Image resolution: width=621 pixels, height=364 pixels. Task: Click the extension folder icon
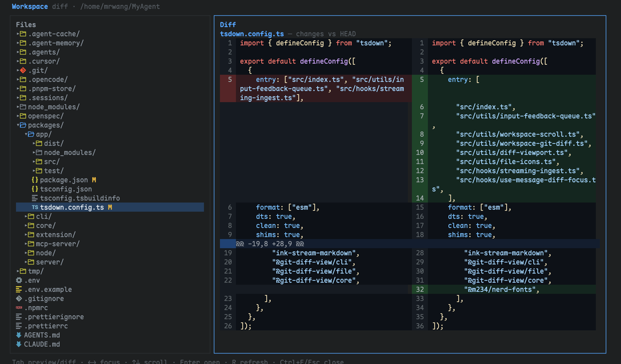(31, 234)
